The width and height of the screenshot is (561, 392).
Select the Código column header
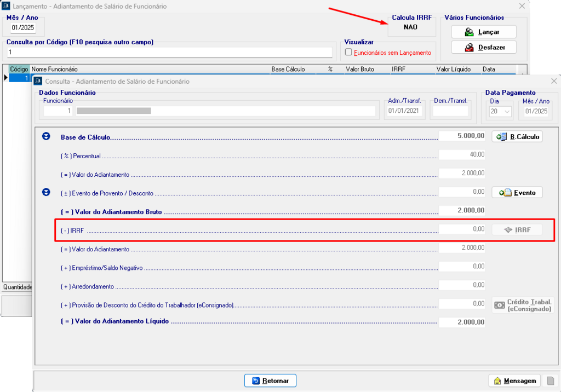click(19, 70)
